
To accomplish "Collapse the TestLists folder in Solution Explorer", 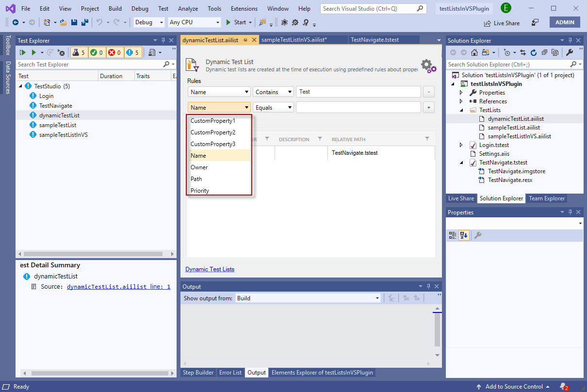I will click(x=461, y=110).
